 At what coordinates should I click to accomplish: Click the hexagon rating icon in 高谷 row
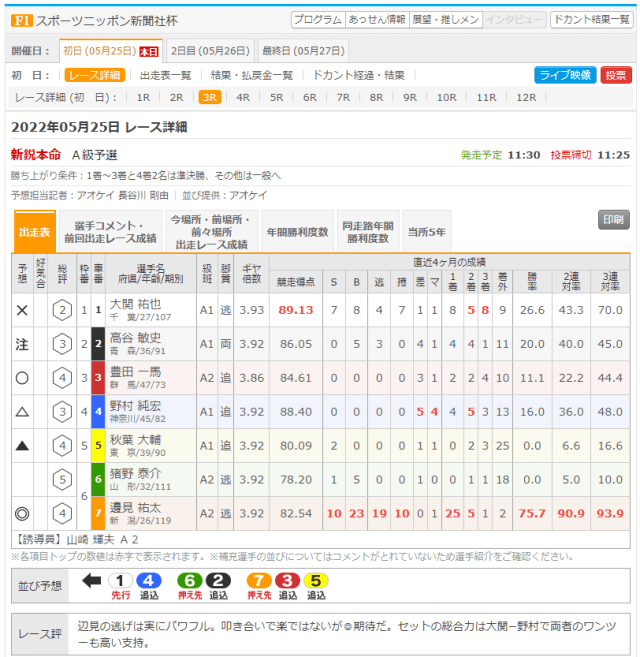tap(62, 344)
